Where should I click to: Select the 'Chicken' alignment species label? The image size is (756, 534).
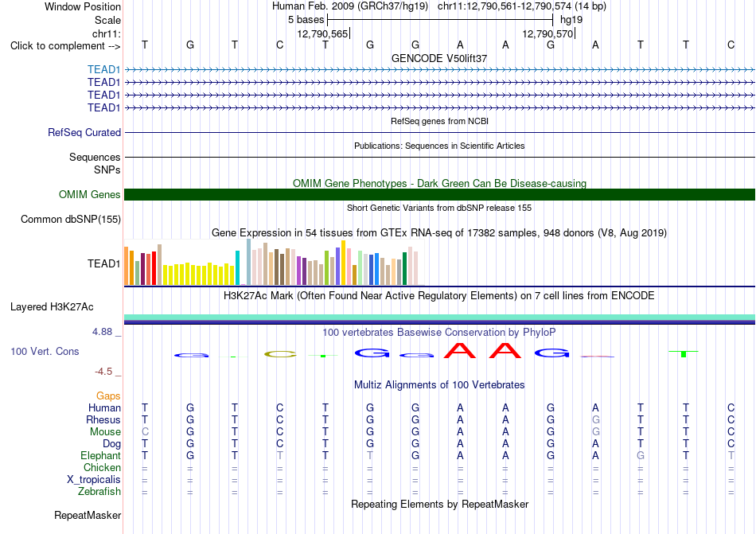pyautogui.click(x=102, y=467)
